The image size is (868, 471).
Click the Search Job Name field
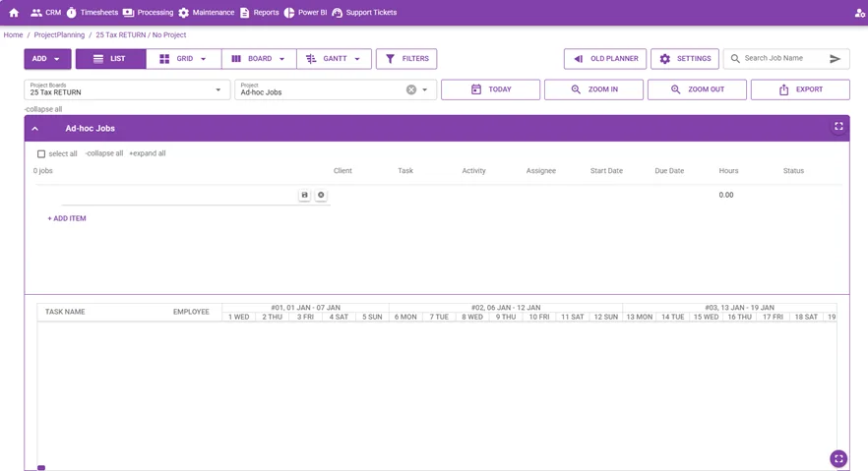[x=783, y=58]
